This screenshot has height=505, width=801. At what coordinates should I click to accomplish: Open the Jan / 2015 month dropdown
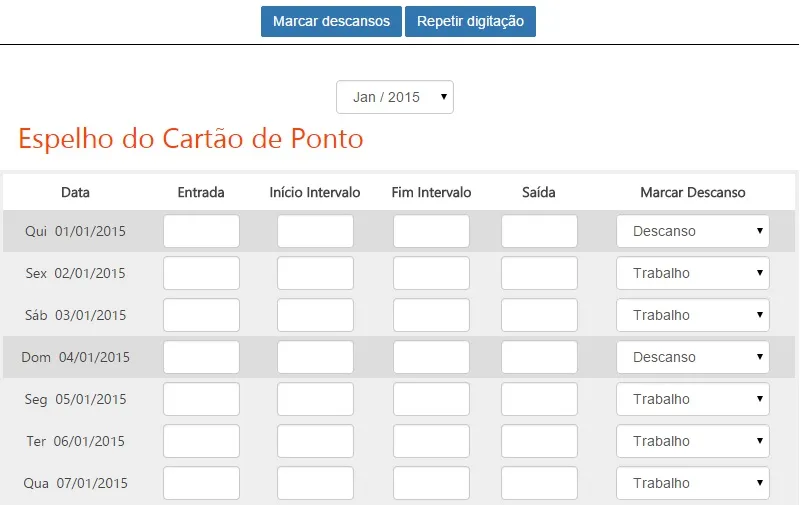pyautogui.click(x=395, y=97)
